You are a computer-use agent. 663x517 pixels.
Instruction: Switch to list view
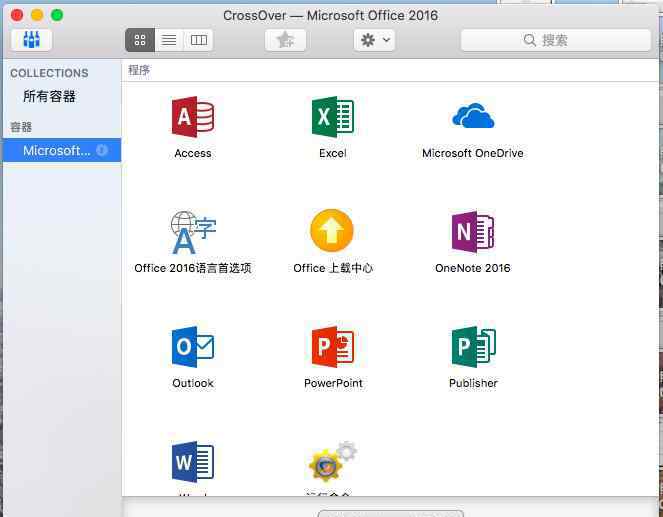tap(169, 40)
